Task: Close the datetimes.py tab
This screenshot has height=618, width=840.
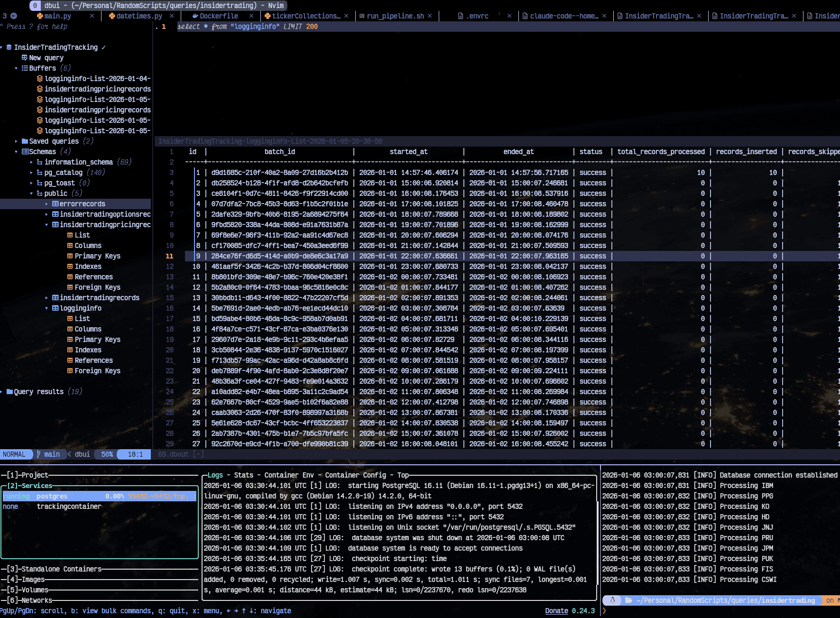Action: (x=172, y=16)
